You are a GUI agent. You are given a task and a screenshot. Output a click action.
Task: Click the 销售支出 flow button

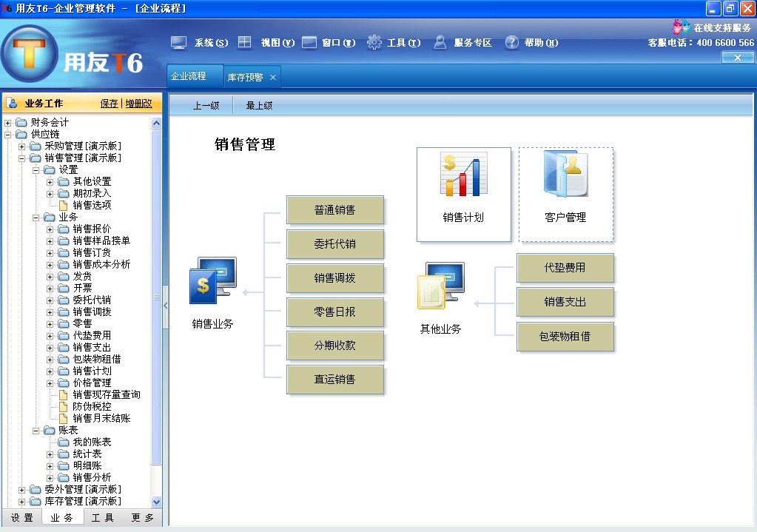565,302
